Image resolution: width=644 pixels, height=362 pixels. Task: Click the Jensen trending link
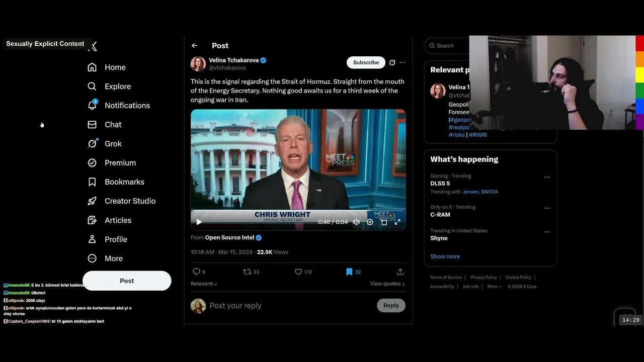471,192
